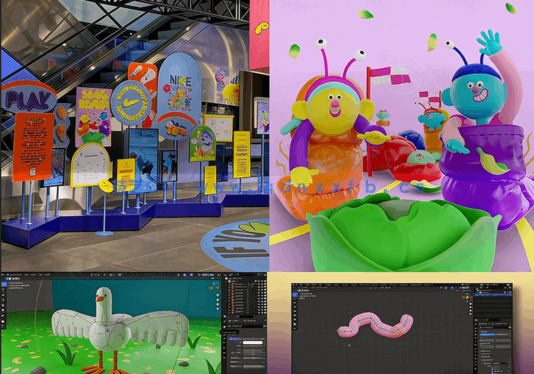Click the zoom viewport button in duck window
This screenshot has height=374, width=534.
pos(218,295)
